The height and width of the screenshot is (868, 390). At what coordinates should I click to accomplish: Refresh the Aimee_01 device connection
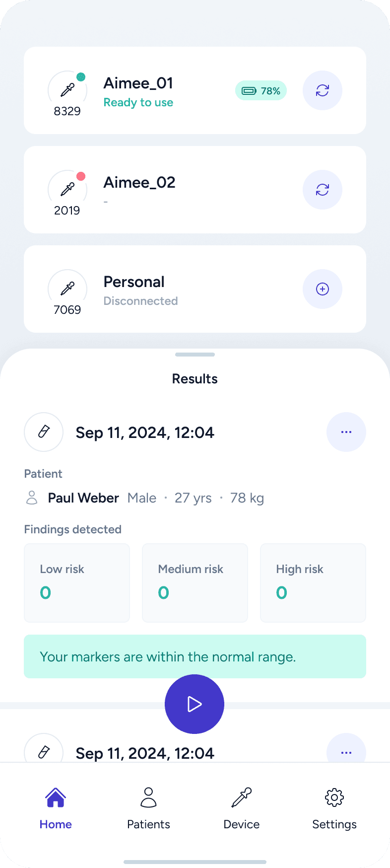(322, 90)
